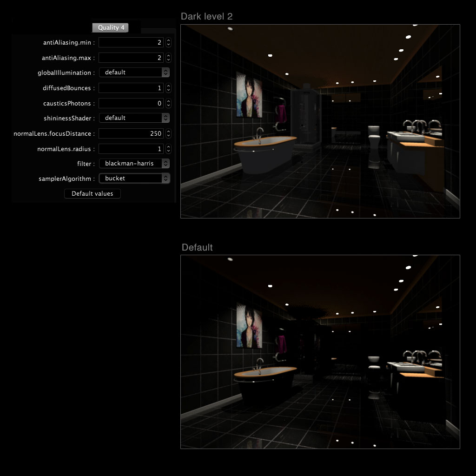Image resolution: width=476 pixels, height=476 pixels.
Task: Click the antiAliasing.min stepper arrows
Action: (x=168, y=42)
